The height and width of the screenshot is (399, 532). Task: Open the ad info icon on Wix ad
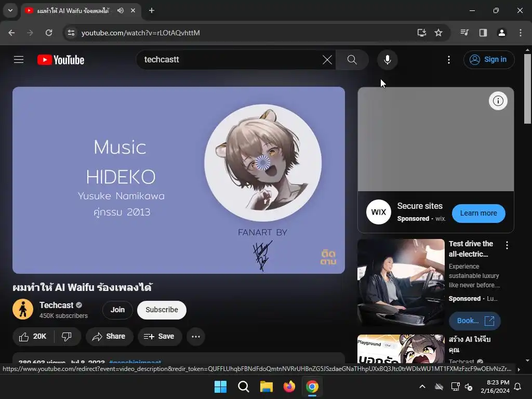tap(498, 101)
